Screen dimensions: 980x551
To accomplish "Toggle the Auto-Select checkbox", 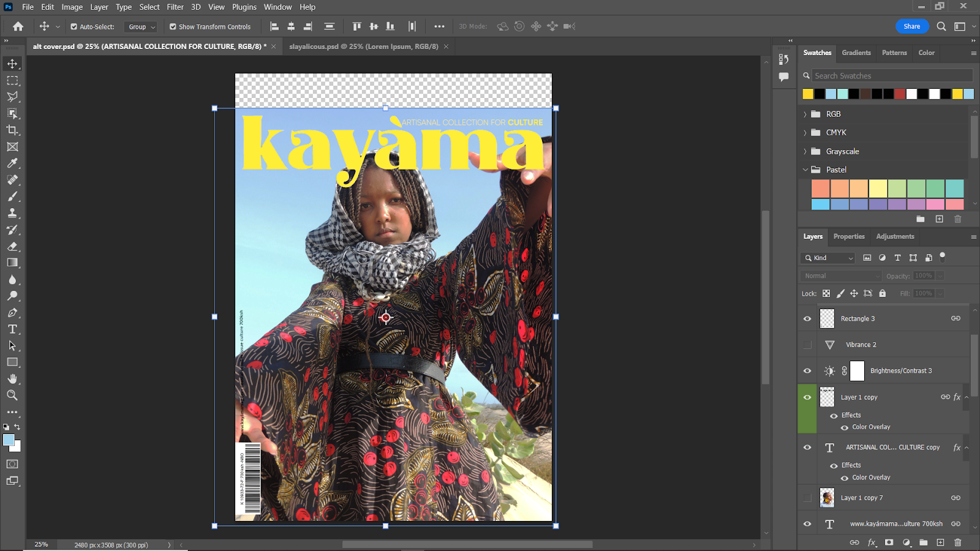I will pyautogui.click(x=73, y=27).
